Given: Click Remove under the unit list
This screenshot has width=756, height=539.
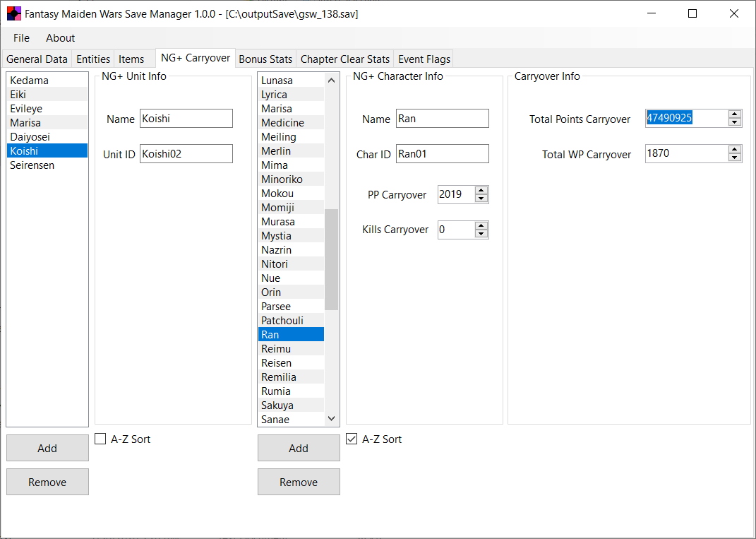Looking at the screenshot, I should coord(47,482).
